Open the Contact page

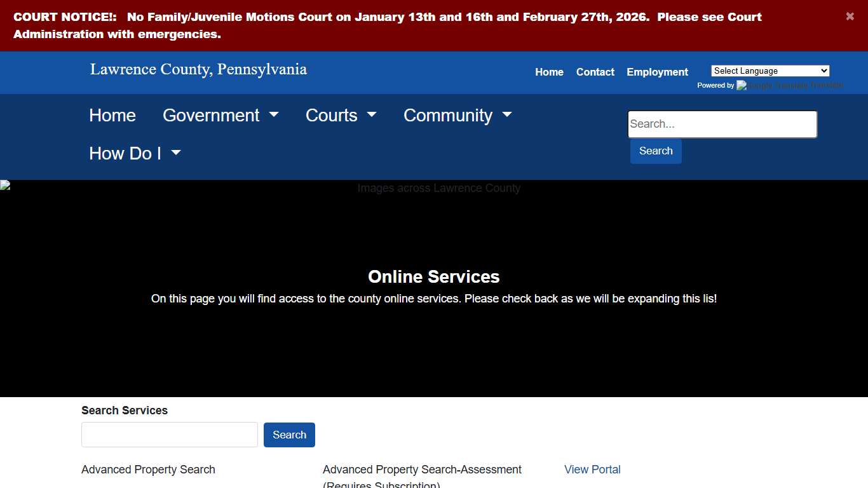click(x=595, y=72)
